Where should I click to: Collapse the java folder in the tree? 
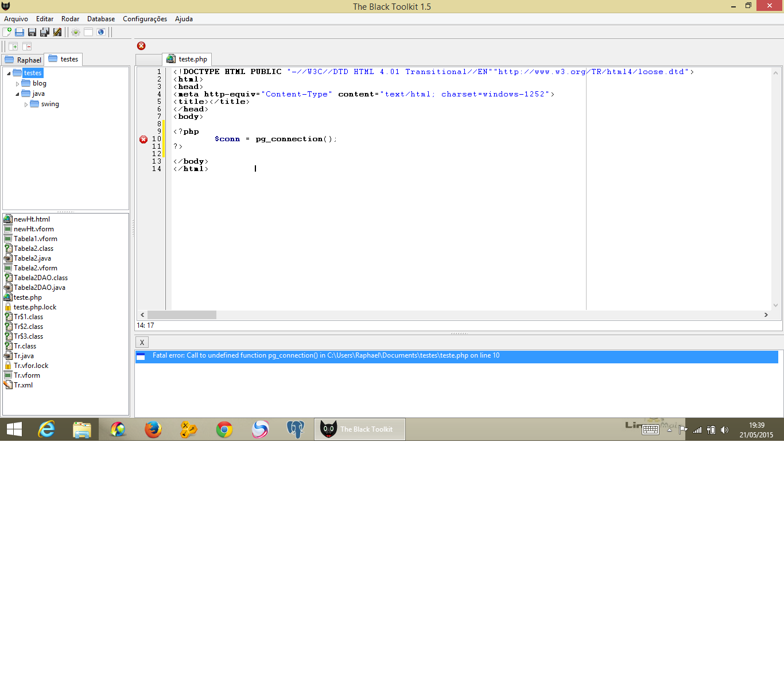pyautogui.click(x=18, y=94)
